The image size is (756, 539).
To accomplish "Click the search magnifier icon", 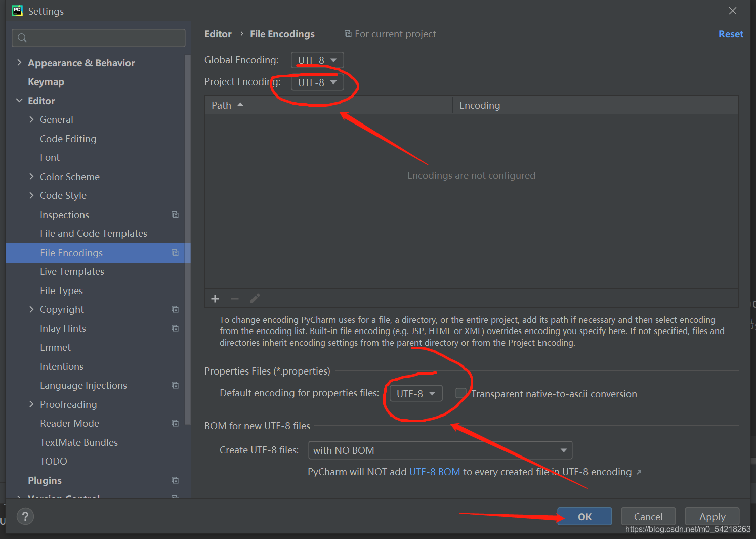I will coord(22,38).
